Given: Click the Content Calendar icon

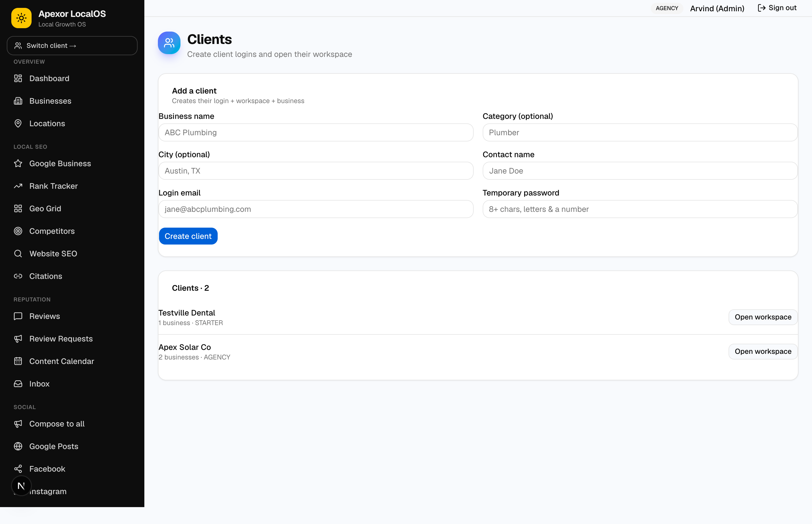Looking at the screenshot, I should [x=18, y=361].
